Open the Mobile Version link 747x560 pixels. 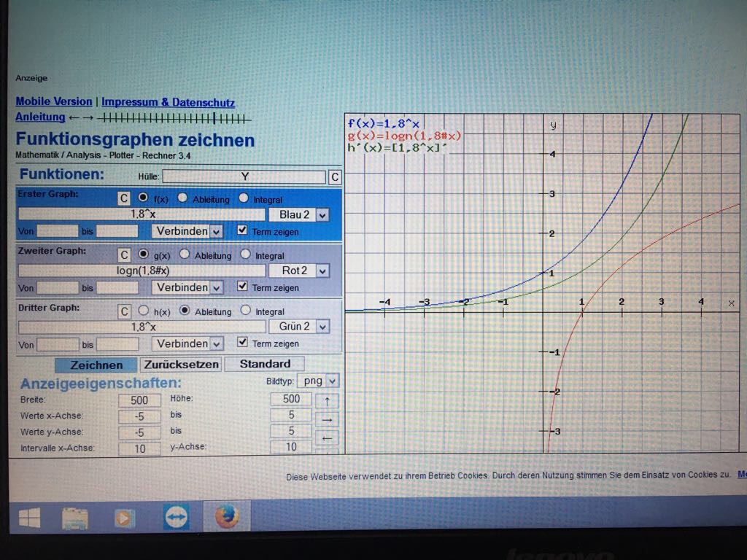click(x=54, y=102)
